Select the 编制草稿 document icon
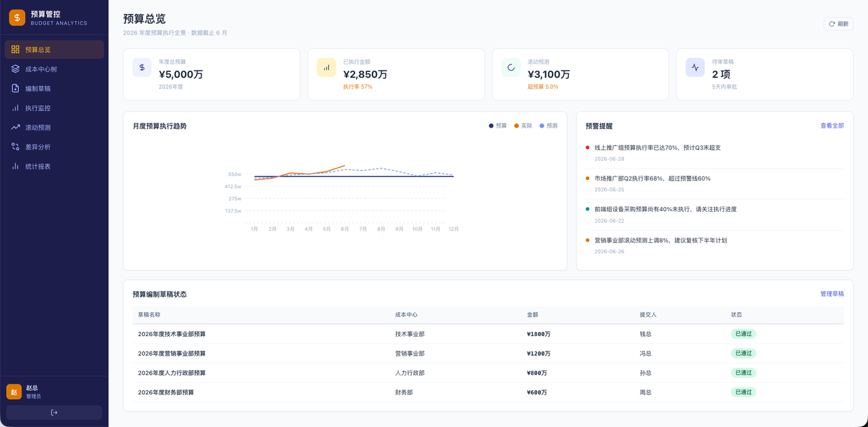 (16, 88)
